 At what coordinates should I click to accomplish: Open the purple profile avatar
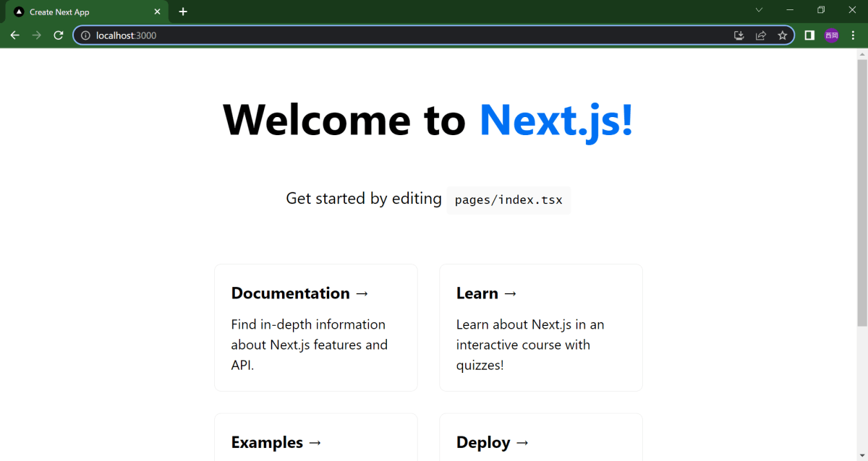(x=831, y=35)
